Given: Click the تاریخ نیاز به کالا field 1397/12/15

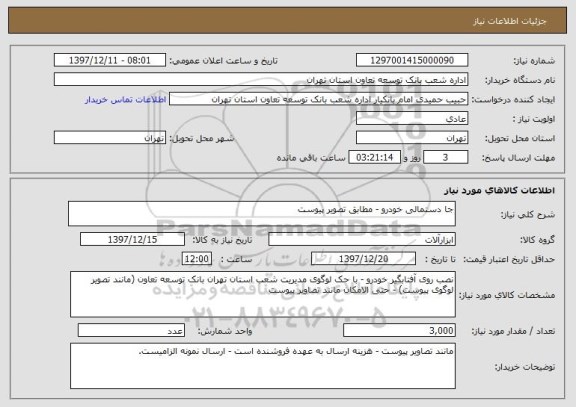Looking at the screenshot, I should pyautogui.click(x=132, y=239).
